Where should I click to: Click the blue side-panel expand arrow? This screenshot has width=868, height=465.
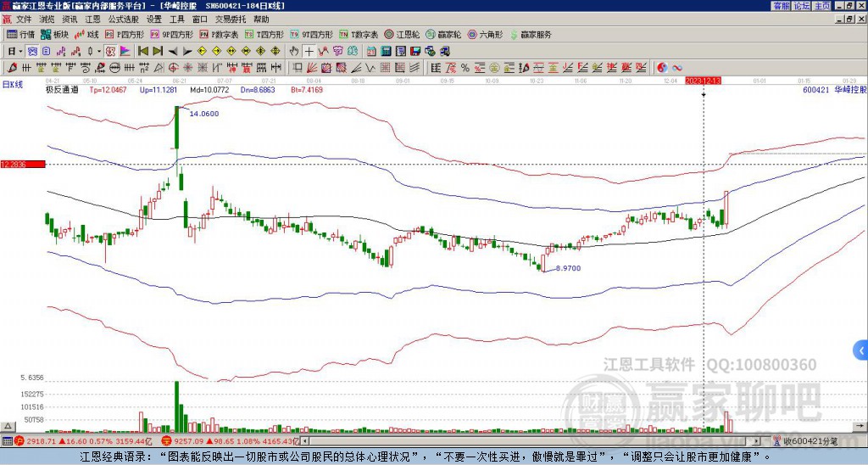[860, 350]
